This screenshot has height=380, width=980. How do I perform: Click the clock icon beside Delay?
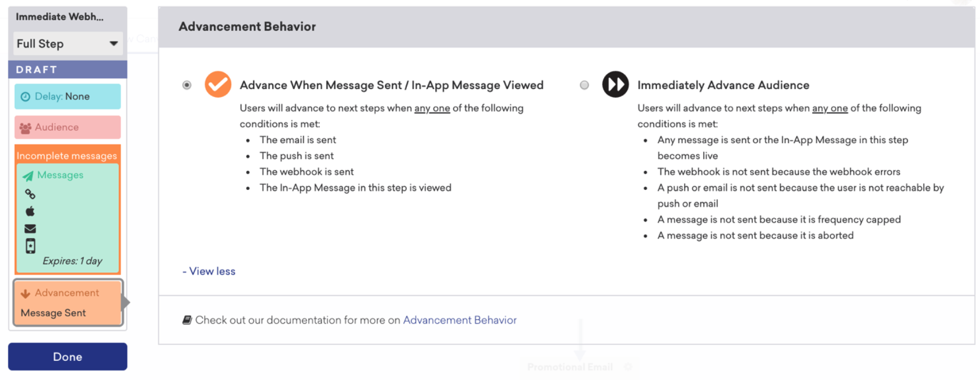click(25, 96)
